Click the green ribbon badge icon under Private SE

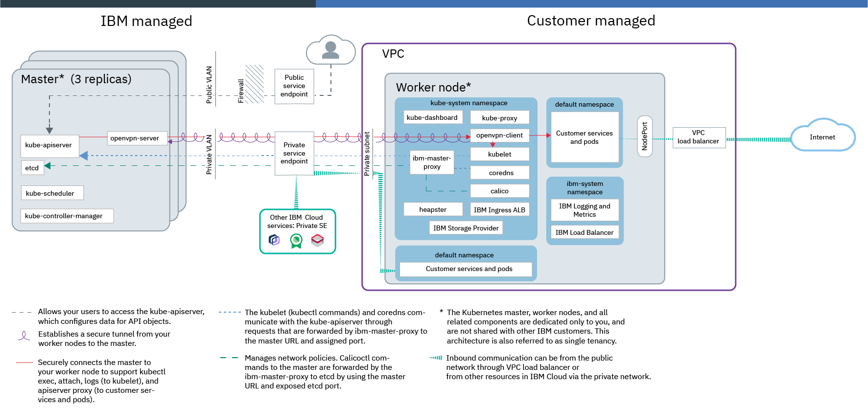[296, 241]
